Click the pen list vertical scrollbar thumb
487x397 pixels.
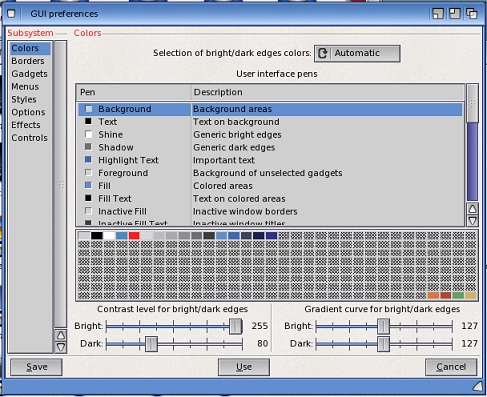click(472, 104)
